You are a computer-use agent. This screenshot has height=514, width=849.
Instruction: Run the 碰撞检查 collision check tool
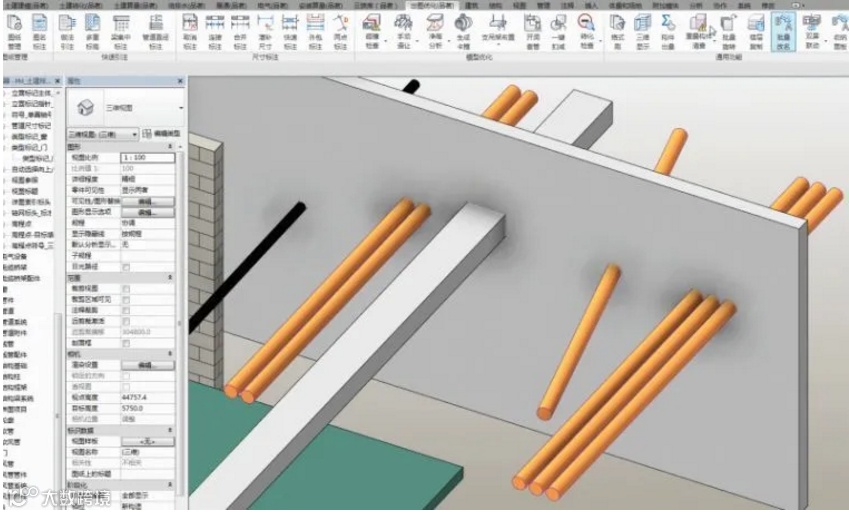pyautogui.click(x=372, y=31)
